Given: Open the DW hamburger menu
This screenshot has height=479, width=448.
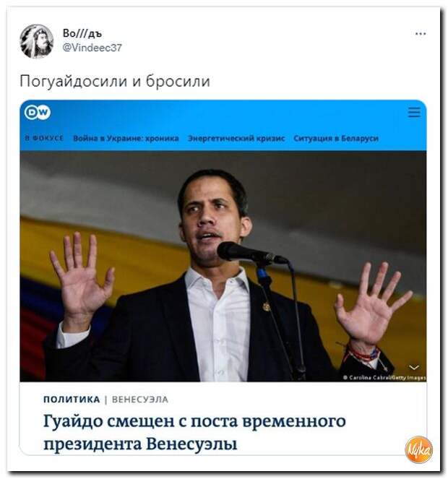Looking at the screenshot, I should [x=414, y=112].
